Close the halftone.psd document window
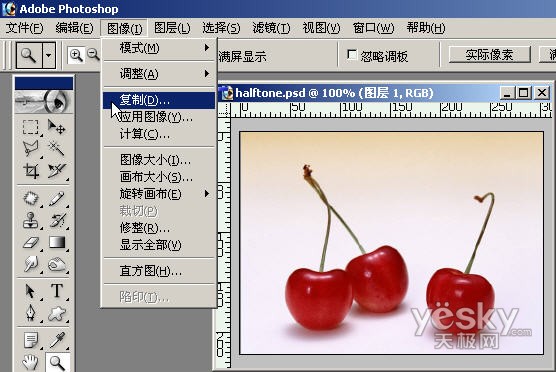This screenshot has width=556, height=372. pyautogui.click(x=542, y=93)
